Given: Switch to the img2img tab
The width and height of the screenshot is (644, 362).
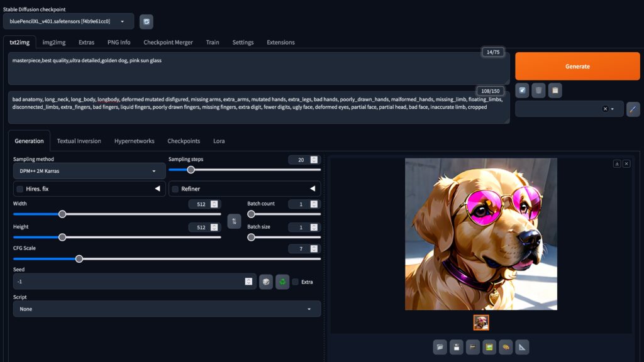Looking at the screenshot, I should (53, 42).
